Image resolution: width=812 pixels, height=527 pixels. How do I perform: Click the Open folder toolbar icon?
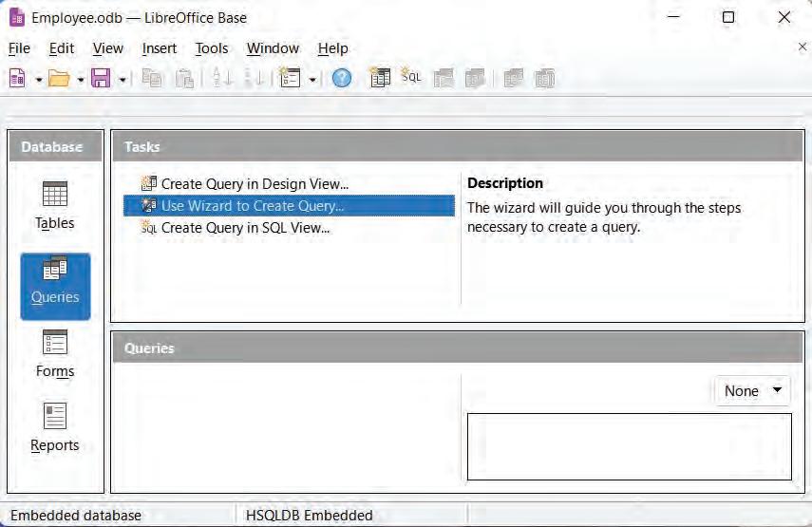pos(59,79)
